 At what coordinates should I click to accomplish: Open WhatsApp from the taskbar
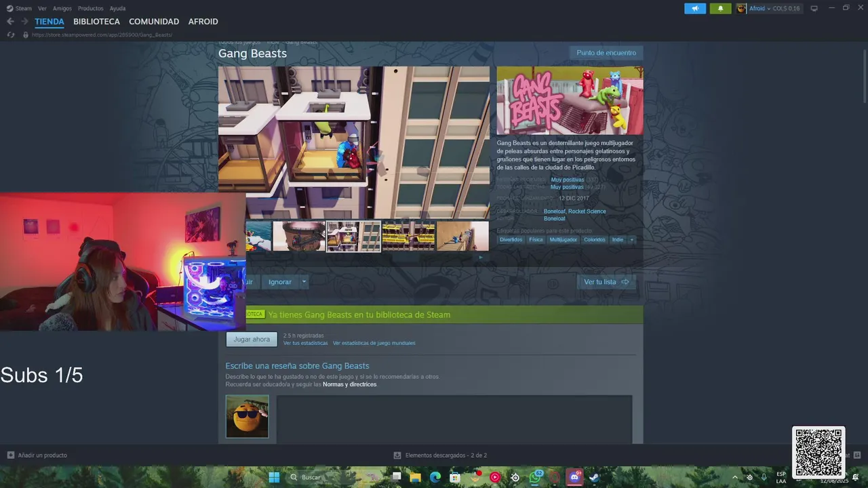[535, 477]
